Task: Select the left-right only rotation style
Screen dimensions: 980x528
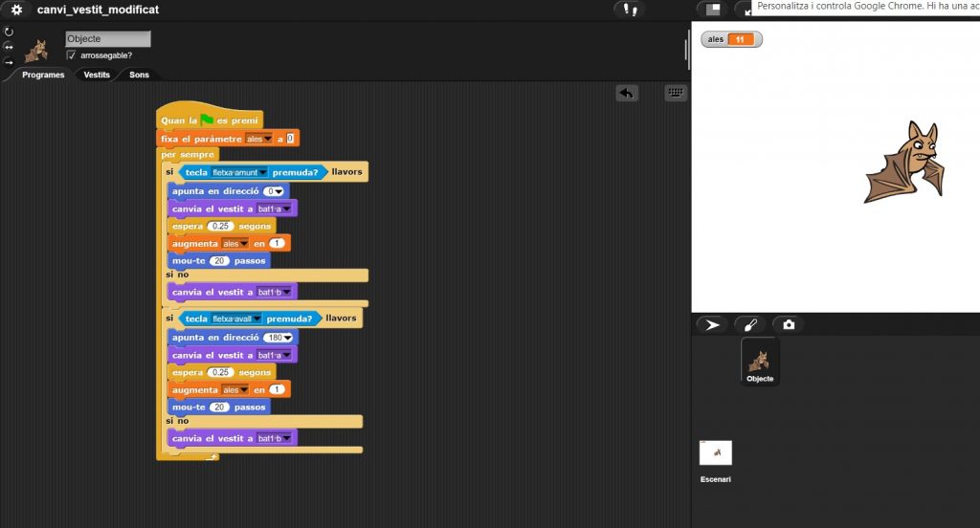Action: [x=9, y=46]
